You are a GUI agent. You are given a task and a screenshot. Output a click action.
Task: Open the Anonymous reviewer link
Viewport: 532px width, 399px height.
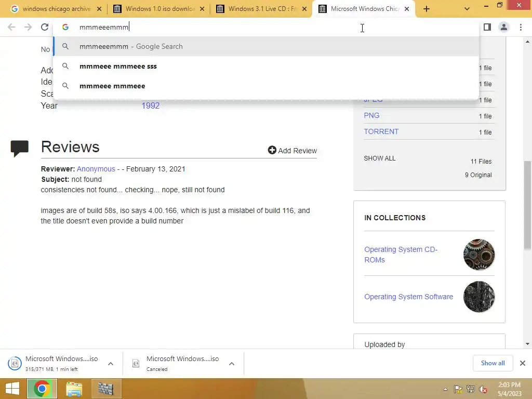pos(96,169)
